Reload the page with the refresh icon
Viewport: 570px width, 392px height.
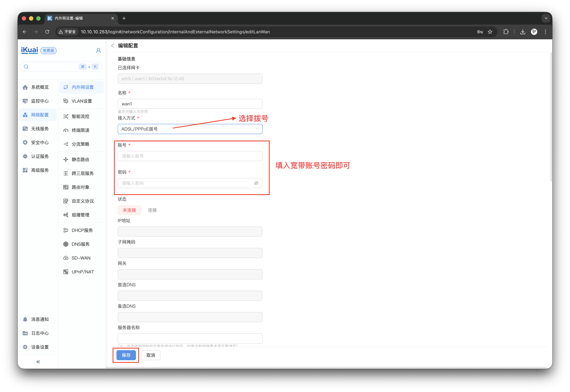tap(47, 32)
